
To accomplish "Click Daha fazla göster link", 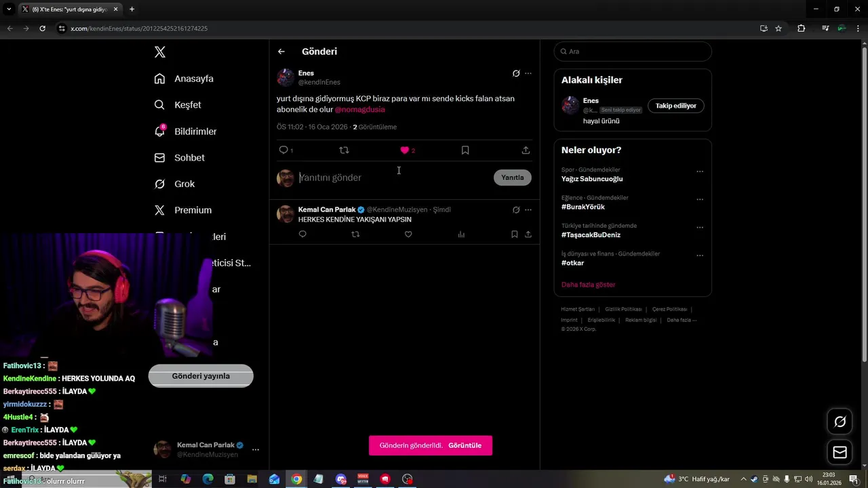I will click(589, 285).
